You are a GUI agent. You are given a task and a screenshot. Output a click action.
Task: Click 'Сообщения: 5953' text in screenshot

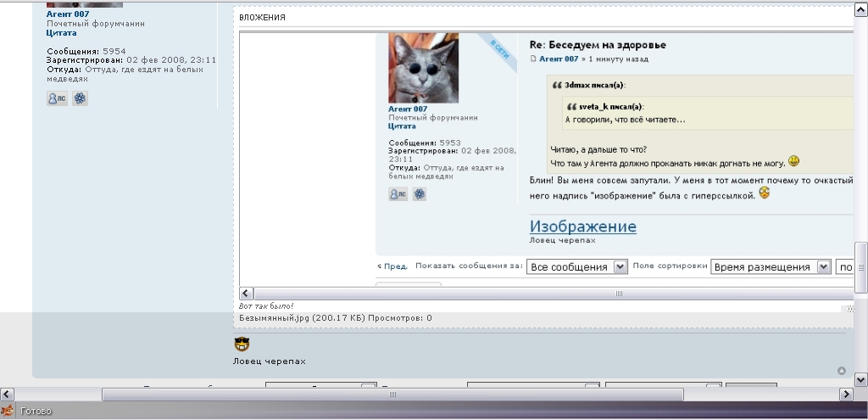tap(425, 143)
